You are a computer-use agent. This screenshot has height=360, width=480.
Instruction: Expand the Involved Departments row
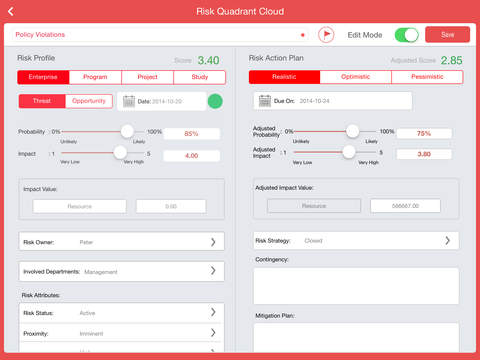(x=122, y=271)
